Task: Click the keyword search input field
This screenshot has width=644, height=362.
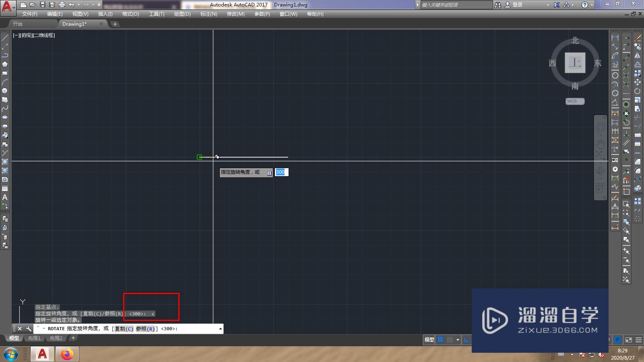Action: 456,5
